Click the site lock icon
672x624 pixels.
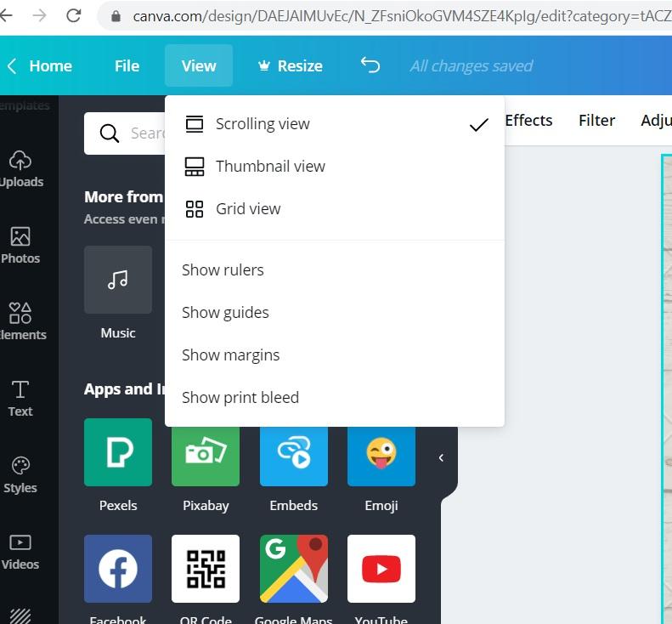[116, 16]
